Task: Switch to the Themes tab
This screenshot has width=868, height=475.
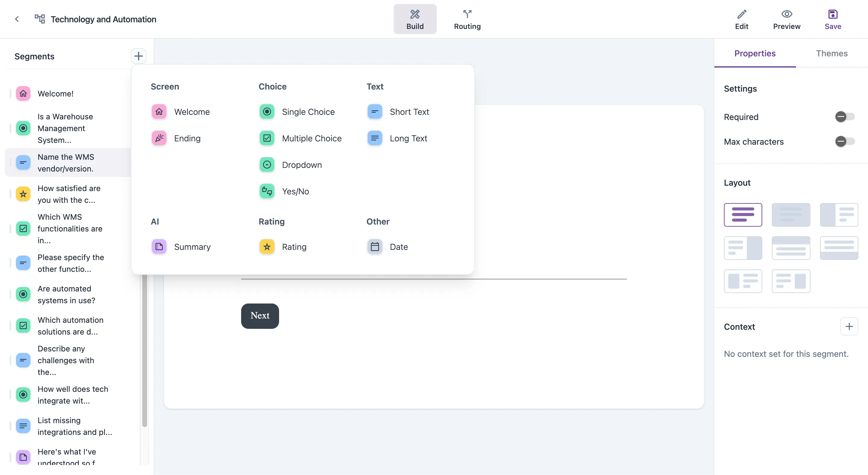Action: pos(832,53)
